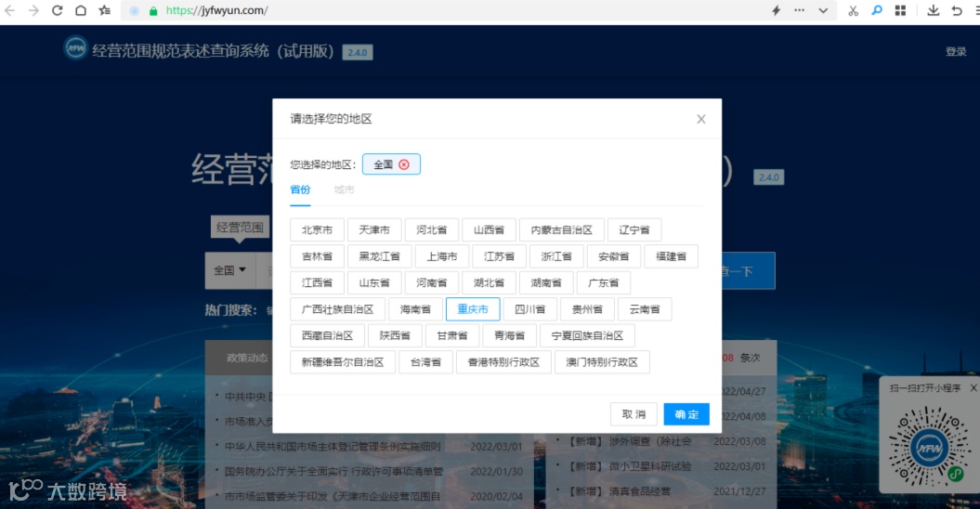The image size is (980, 509).
Task: Select 海南省 province
Action: click(x=415, y=309)
